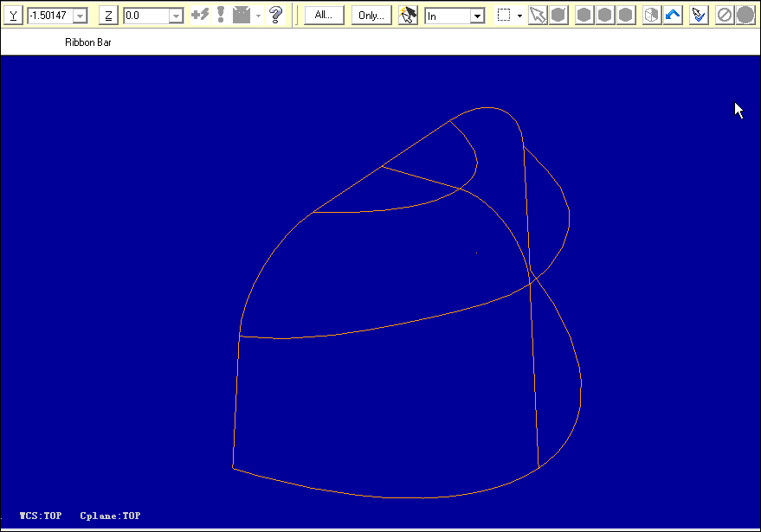Toggle the Z axis coordinate button
The image size is (761, 532).
(107, 14)
